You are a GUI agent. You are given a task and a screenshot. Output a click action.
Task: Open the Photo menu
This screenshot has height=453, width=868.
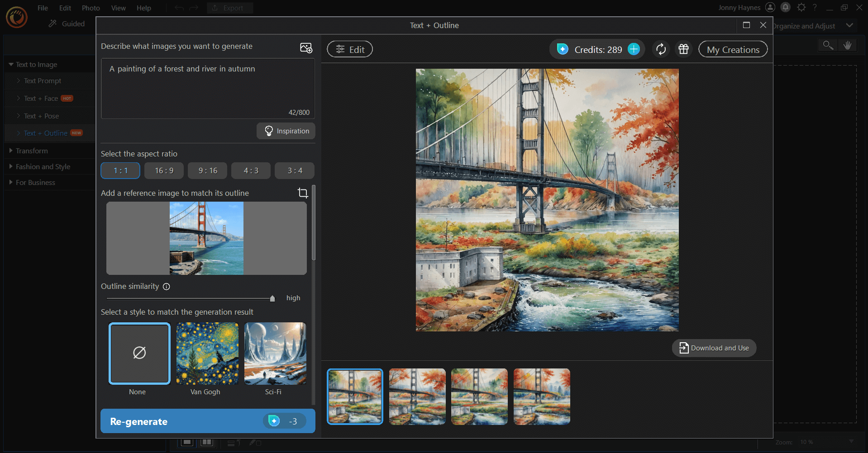pyautogui.click(x=91, y=8)
